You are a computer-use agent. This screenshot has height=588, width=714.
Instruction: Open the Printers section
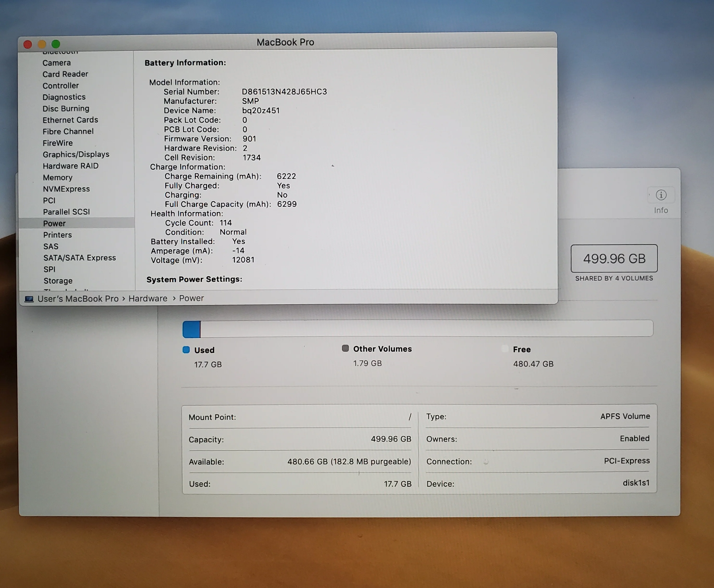tap(57, 235)
